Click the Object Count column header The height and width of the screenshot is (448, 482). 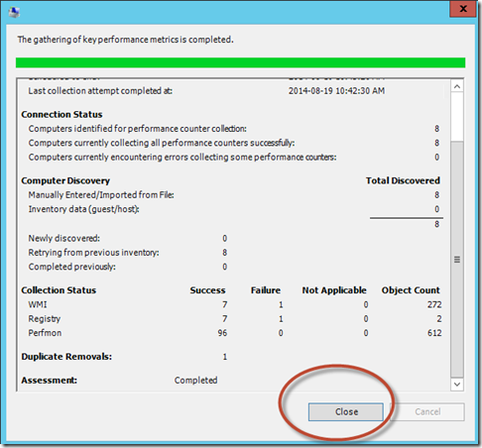click(411, 290)
